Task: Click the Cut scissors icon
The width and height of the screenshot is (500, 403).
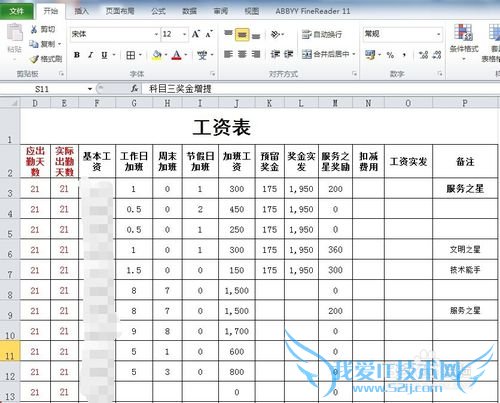Action: pos(34,30)
